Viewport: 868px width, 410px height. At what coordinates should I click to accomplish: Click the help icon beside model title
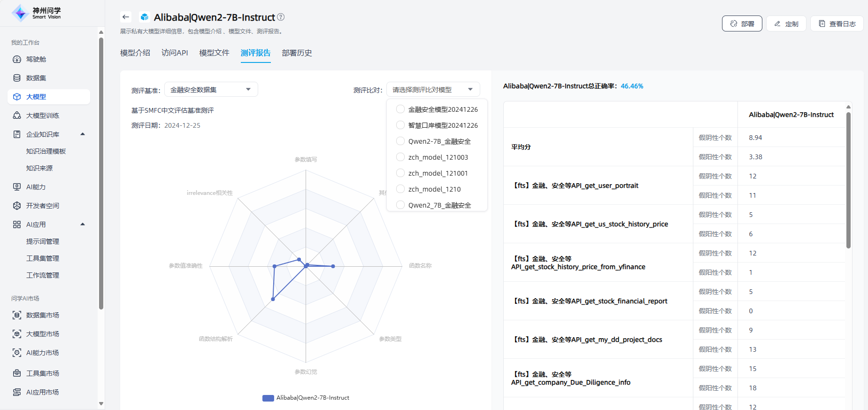click(x=281, y=17)
